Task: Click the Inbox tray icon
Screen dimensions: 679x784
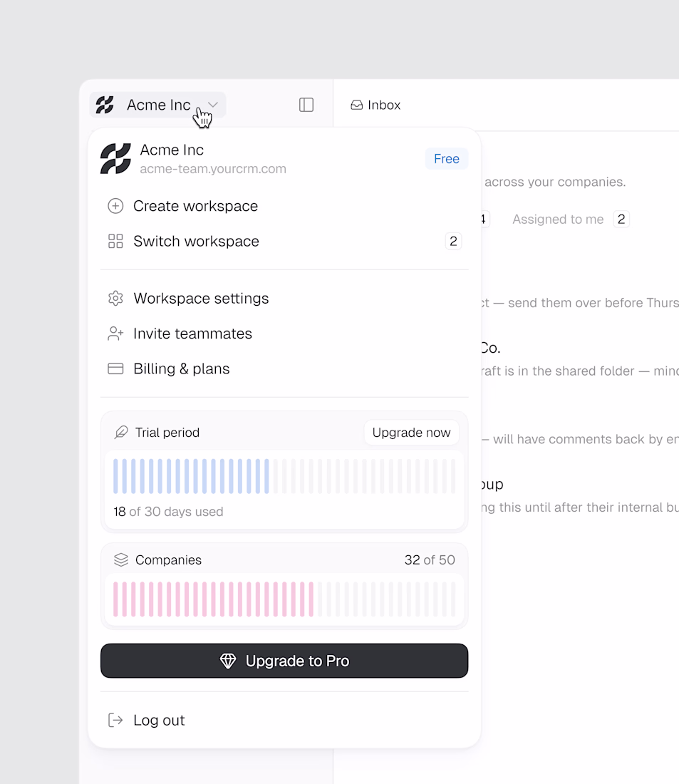Action: tap(356, 105)
